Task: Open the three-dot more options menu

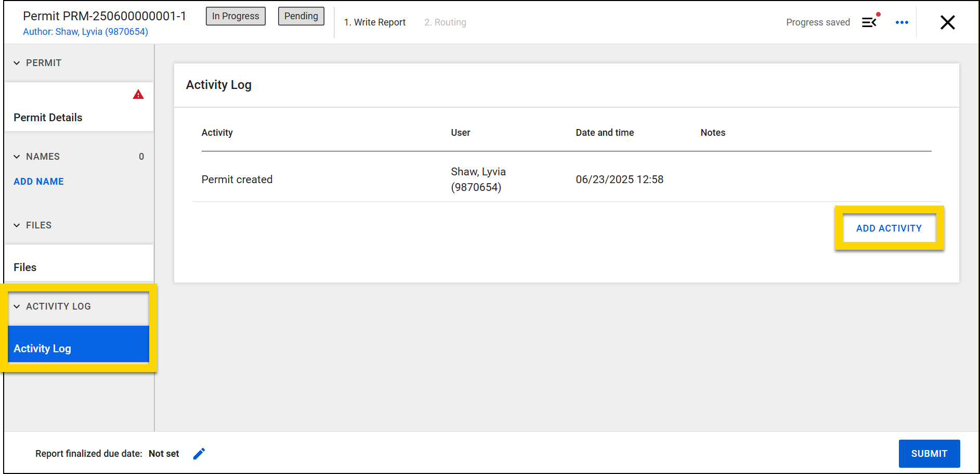Action: [902, 22]
